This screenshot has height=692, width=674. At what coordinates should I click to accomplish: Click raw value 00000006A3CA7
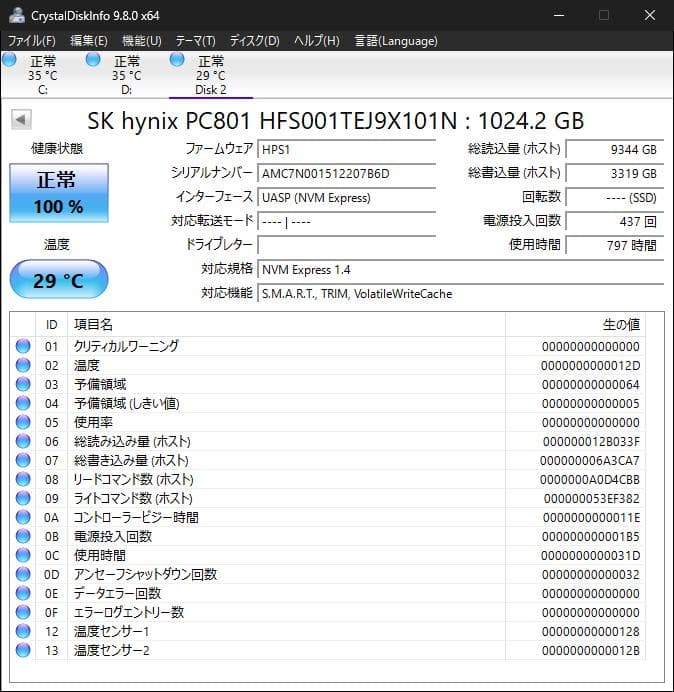pos(590,460)
